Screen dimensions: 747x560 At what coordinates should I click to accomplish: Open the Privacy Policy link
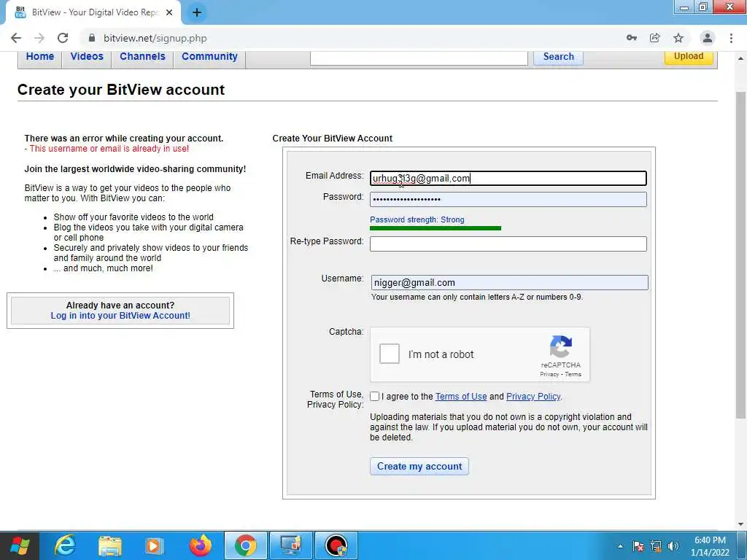pyautogui.click(x=533, y=396)
